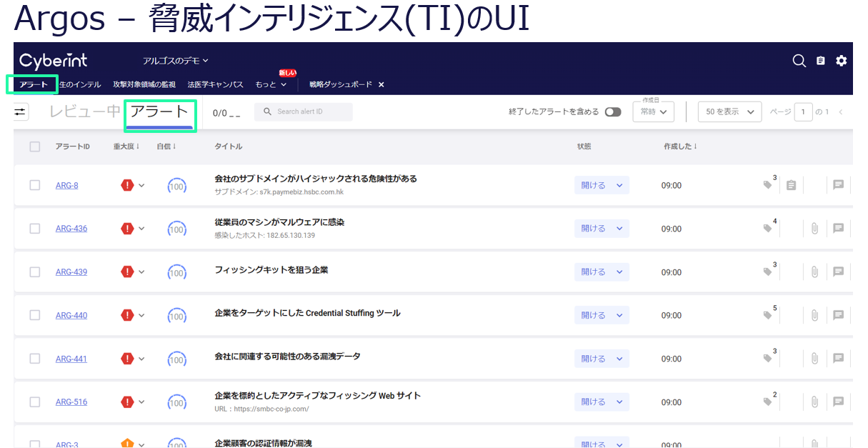This screenshot has width=868, height=448.
Task: Click the tag icon for ARG-440
Action: pyautogui.click(x=767, y=315)
